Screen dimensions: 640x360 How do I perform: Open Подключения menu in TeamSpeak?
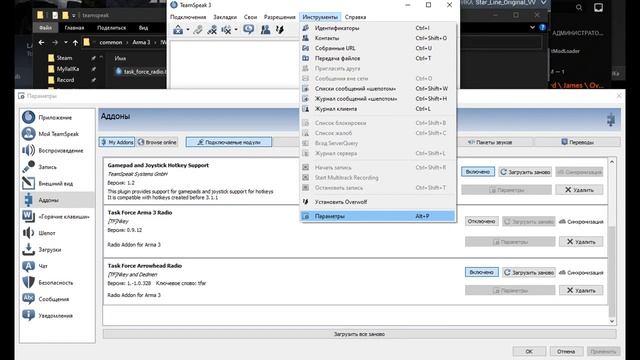(188, 17)
